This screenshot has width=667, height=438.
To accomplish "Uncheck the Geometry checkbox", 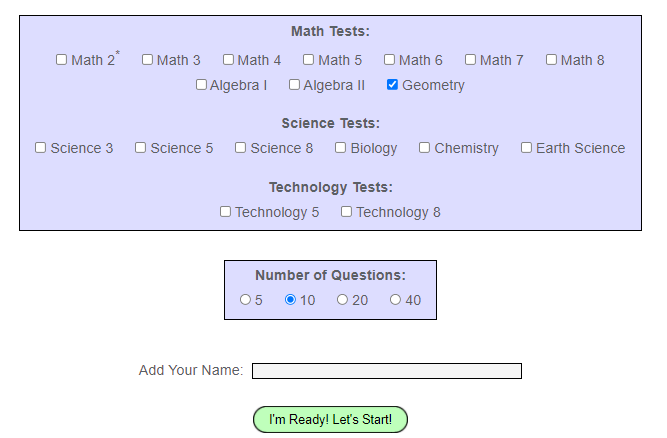I will (393, 85).
